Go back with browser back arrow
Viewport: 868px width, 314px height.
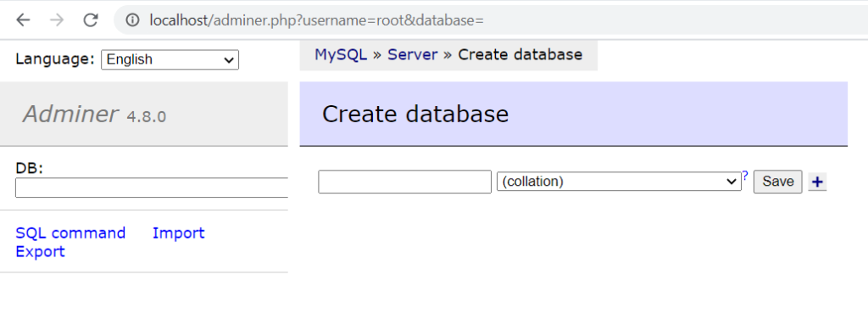23,20
